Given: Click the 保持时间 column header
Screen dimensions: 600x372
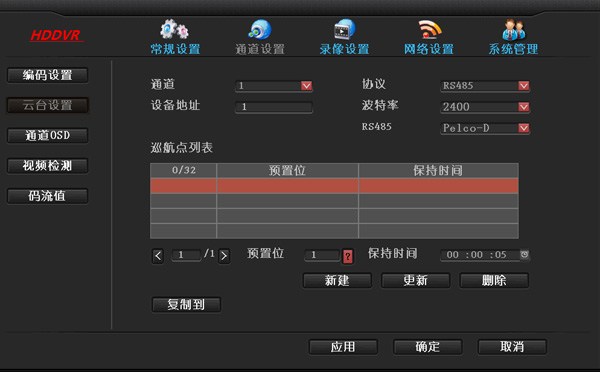Looking at the screenshot, I should click(x=439, y=170).
